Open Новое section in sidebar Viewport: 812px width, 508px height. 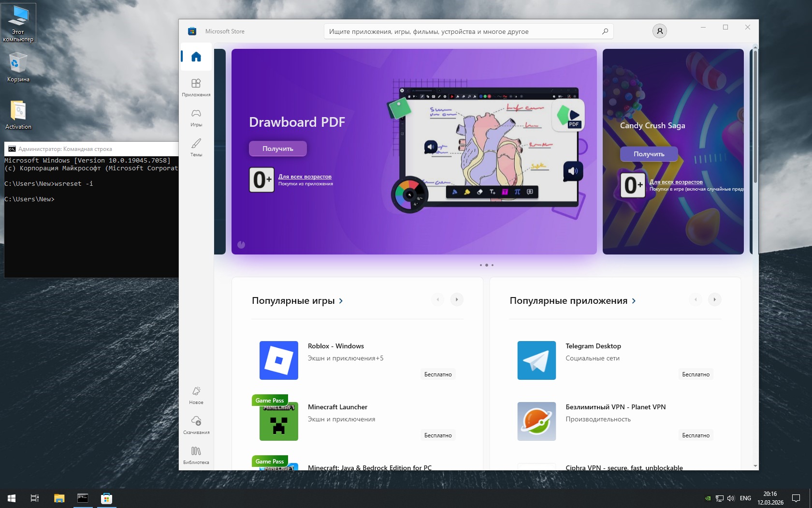[x=196, y=395]
